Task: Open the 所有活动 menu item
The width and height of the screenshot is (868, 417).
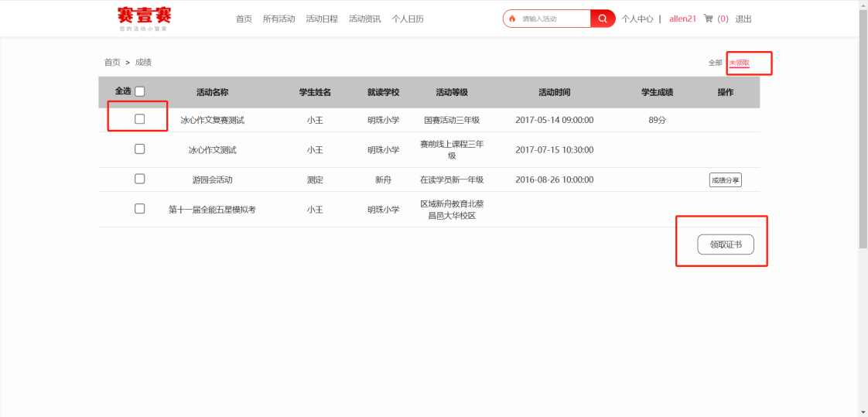Action: click(279, 19)
